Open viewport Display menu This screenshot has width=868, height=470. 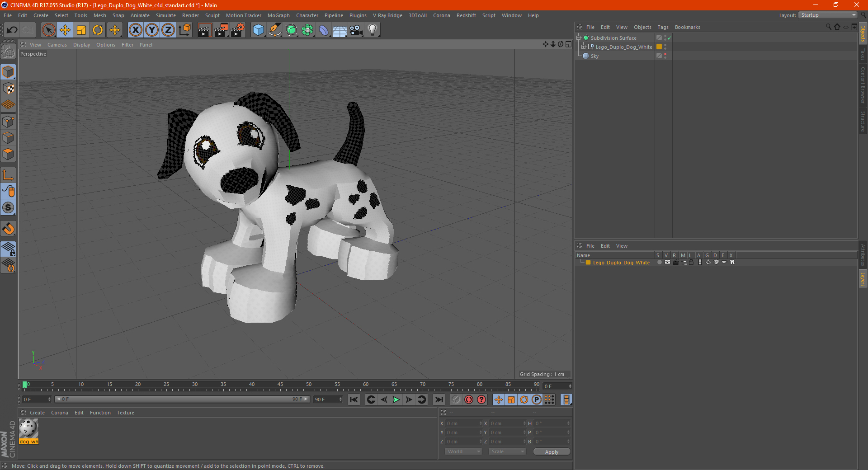click(81, 45)
